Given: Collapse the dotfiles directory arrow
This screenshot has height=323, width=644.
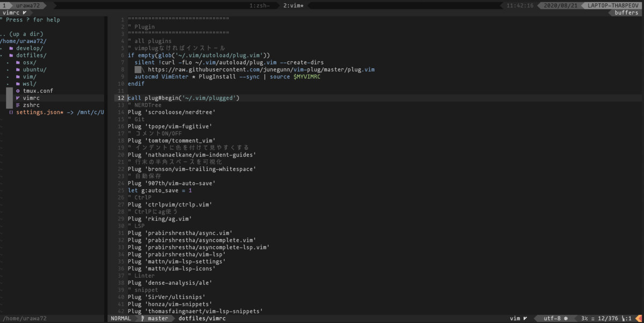Looking at the screenshot, I should (x=2, y=55).
